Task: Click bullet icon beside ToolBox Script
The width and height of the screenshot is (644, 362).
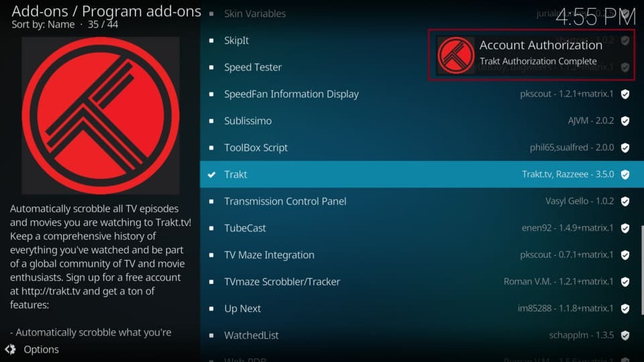Action: pos(211,147)
